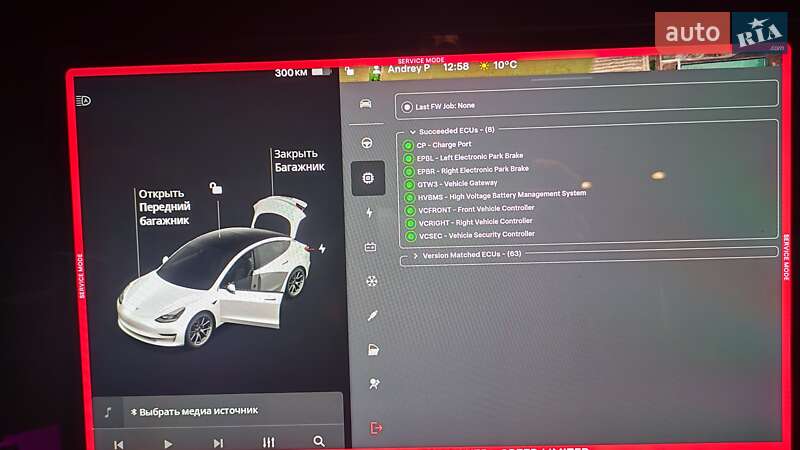Open media search magnifier
Viewport: 800px width, 450px height.
[319, 441]
